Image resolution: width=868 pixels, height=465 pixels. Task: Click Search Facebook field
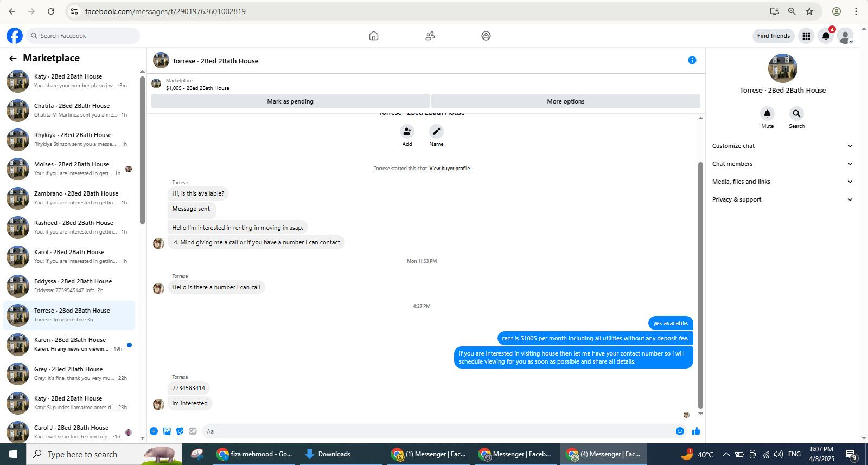(83, 36)
